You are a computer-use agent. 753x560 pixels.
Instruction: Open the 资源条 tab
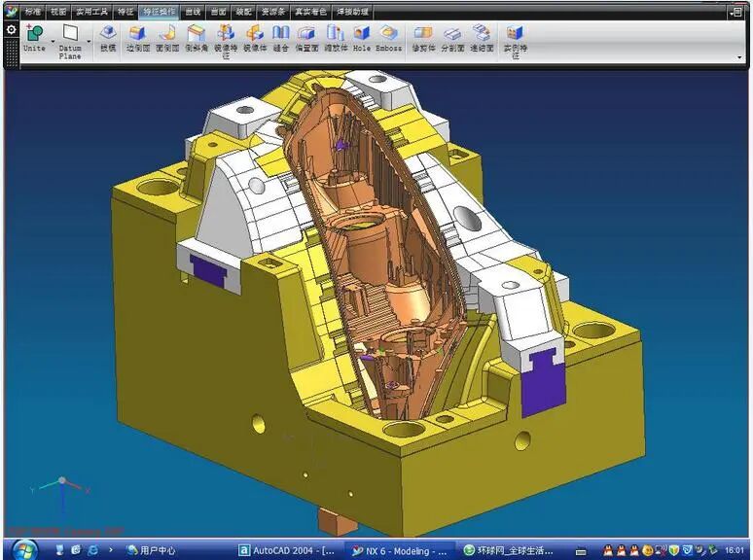[273, 12]
